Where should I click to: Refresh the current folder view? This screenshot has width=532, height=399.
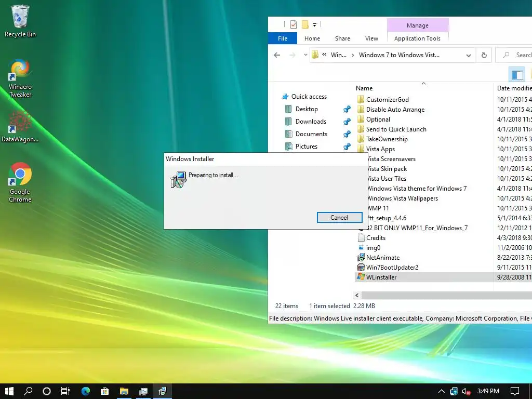tap(484, 55)
